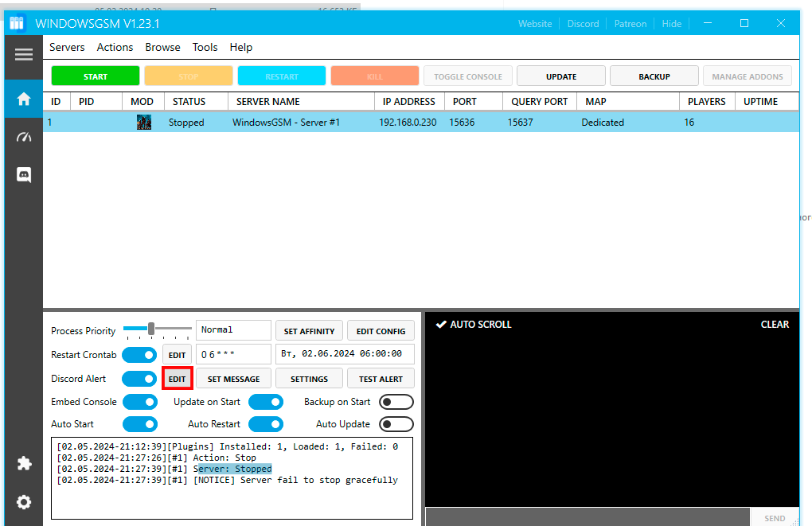Image resolution: width=812 pixels, height=526 pixels.
Task: Open the Settings gear icon
Action: point(24,501)
